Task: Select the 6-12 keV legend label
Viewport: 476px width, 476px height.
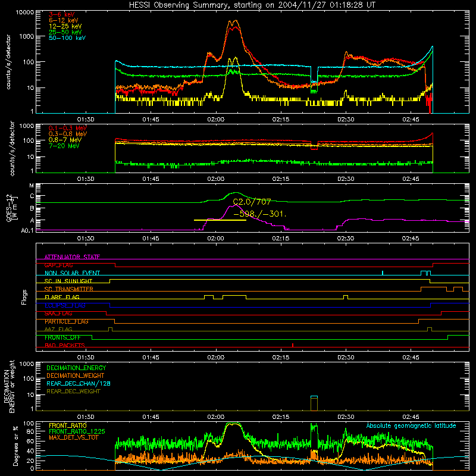Action: (x=64, y=20)
